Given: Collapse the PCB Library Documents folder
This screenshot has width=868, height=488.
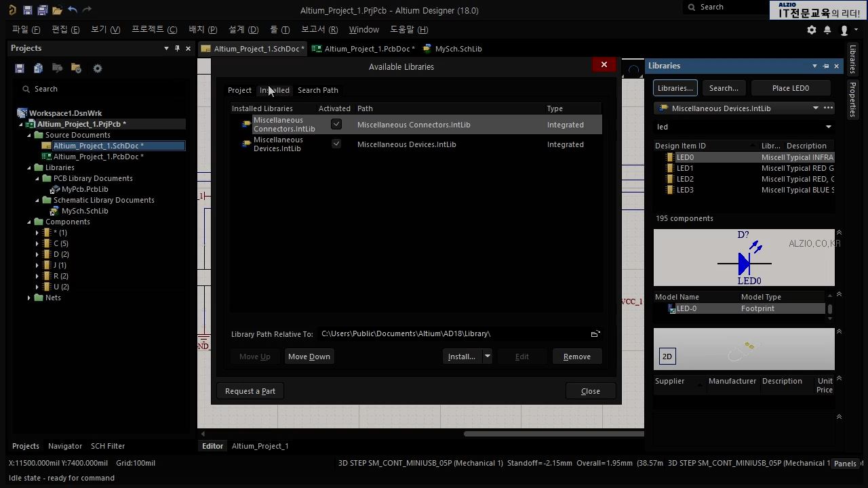Looking at the screenshot, I should [37, 178].
